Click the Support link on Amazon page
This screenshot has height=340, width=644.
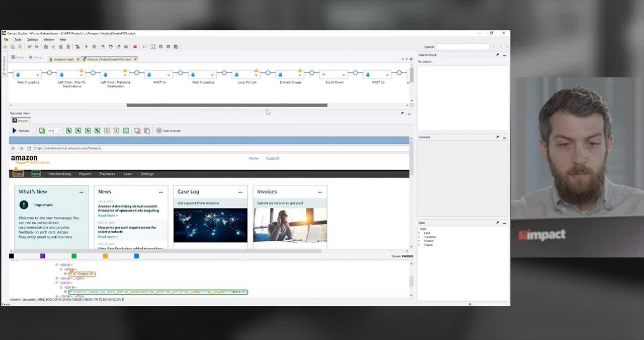tap(272, 158)
